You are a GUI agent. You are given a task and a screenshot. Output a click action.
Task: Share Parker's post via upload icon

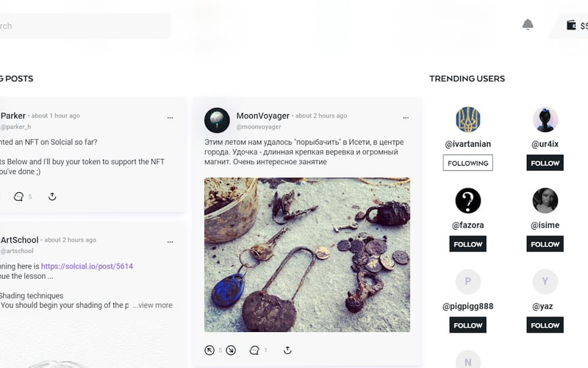click(x=52, y=196)
